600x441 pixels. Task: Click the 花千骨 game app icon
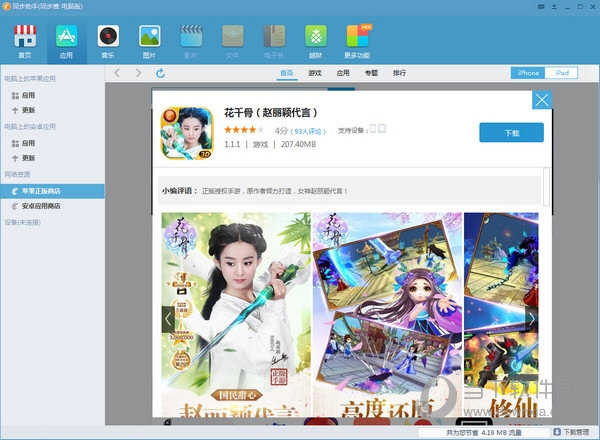pyautogui.click(x=187, y=133)
